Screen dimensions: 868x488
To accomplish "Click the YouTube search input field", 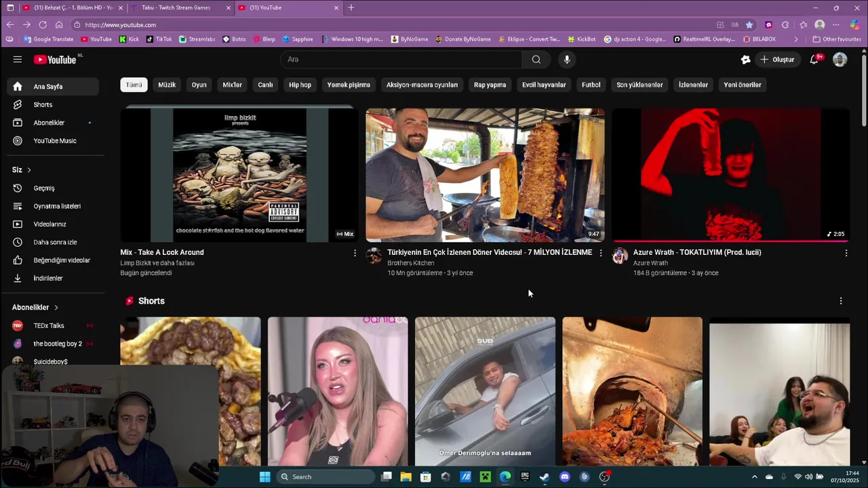I will pyautogui.click(x=401, y=60).
